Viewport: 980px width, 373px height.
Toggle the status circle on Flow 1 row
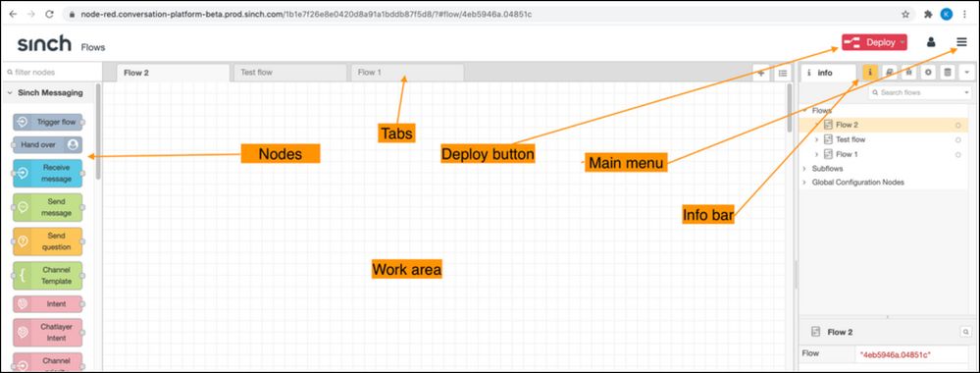coord(957,154)
